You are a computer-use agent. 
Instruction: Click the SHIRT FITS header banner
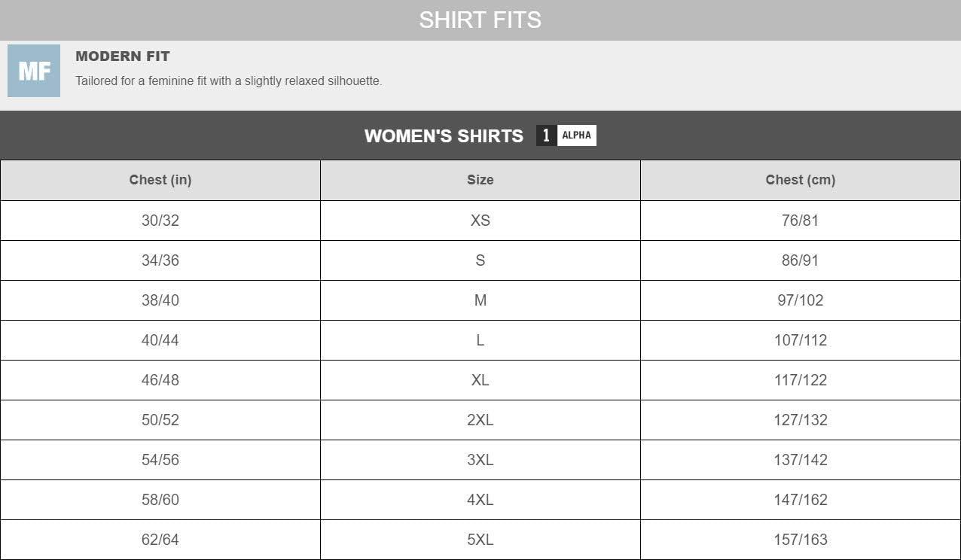coord(480,20)
